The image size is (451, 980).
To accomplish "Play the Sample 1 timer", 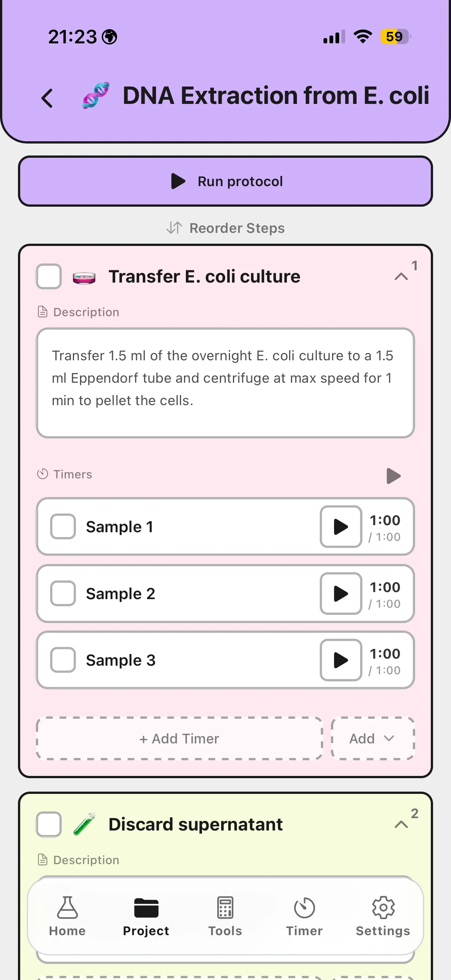I will (x=341, y=527).
